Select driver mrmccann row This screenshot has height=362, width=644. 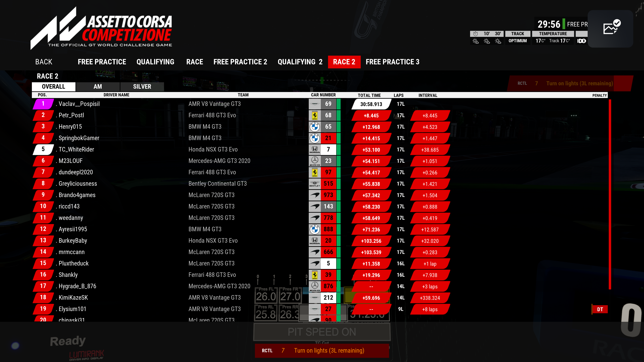pos(320,252)
